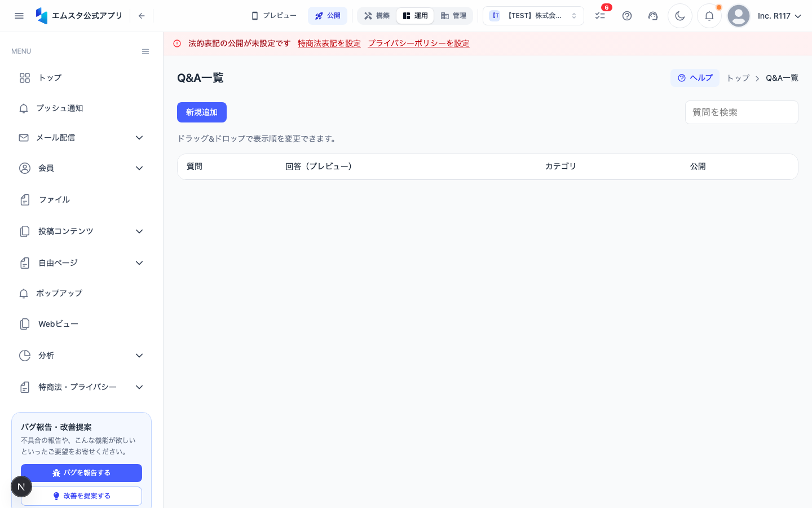The height and width of the screenshot is (508, 812).
Task: Open the help question mark icon
Action: 627,16
